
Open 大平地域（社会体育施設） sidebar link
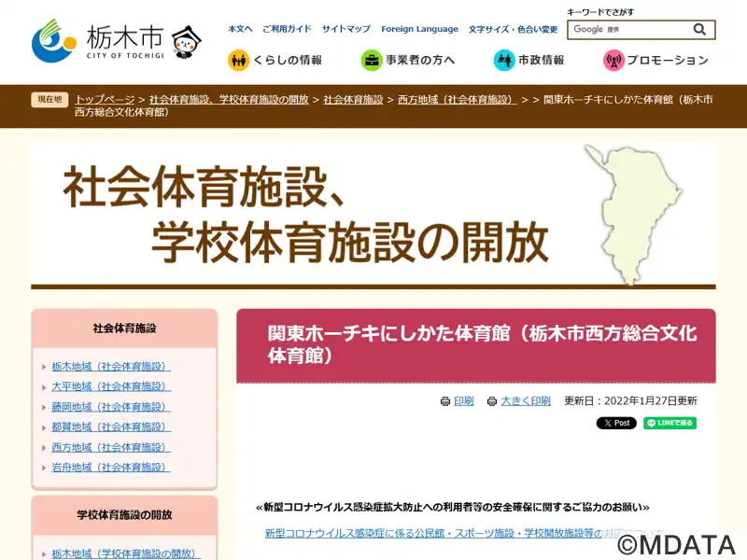tap(111, 386)
